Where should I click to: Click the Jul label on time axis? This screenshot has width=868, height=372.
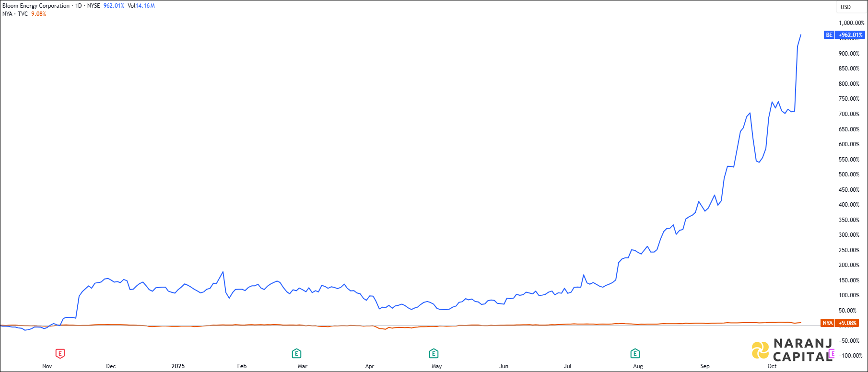[x=567, y=366]
